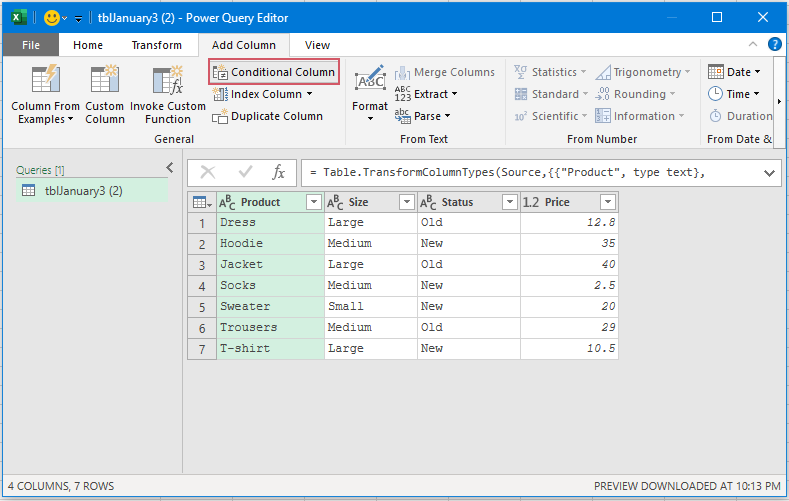Screen dimensions: 789x501
Task: Open the File menu tab
Action: 31,45
